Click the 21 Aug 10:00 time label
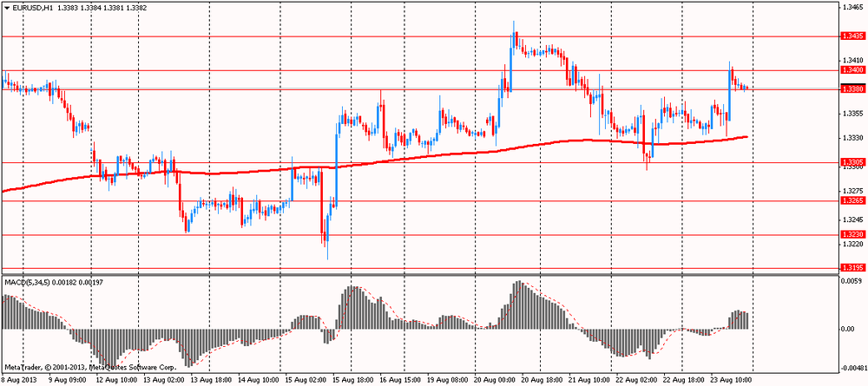 (x=589, y=381)
